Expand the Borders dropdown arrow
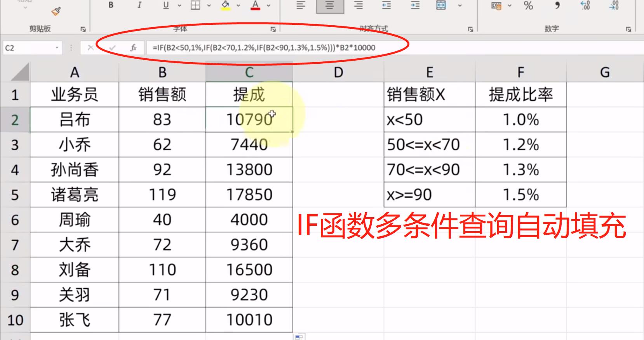Screen dimensions: 644x340 point(209,5)
